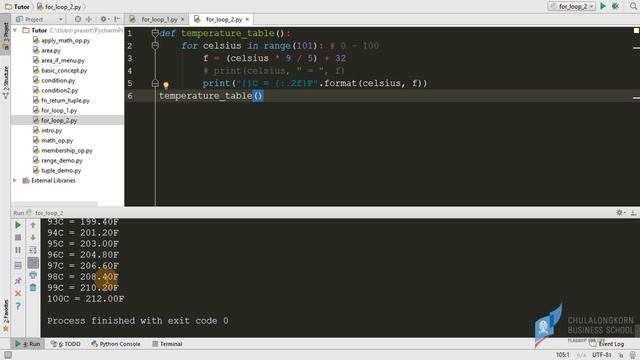Click the restore layout icon in Run panel

coord(18,266)
